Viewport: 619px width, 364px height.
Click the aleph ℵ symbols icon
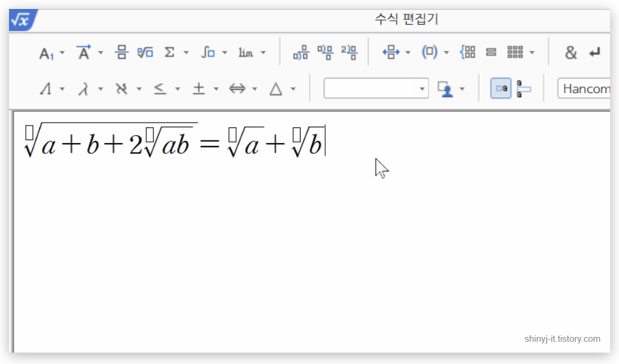coord(121,89)
